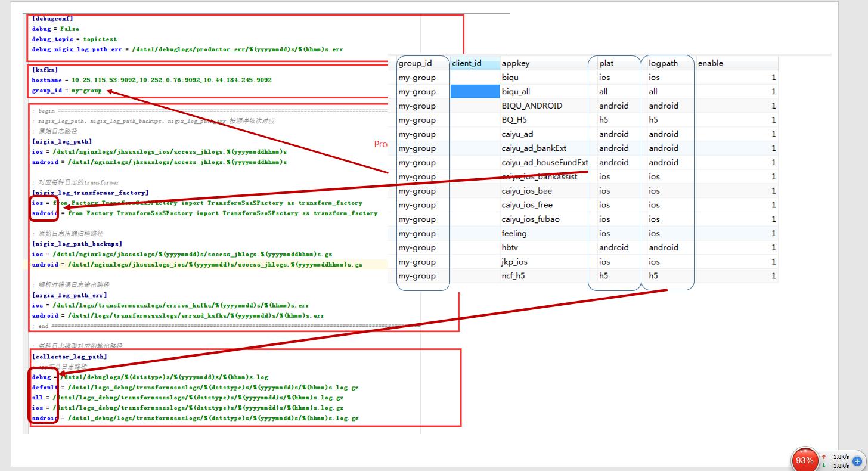The image size is (868, 471).
Task: Select the ncf_h5 appkey cell
Action: click(513, 276)
